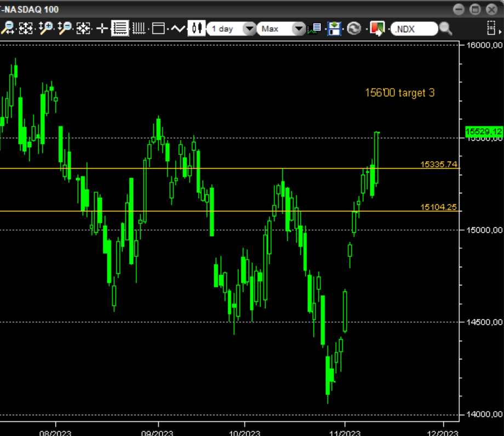The image size is (504, 436).
Task: Click the horizontal zoom-out magnifier icon
Action: 7,28
